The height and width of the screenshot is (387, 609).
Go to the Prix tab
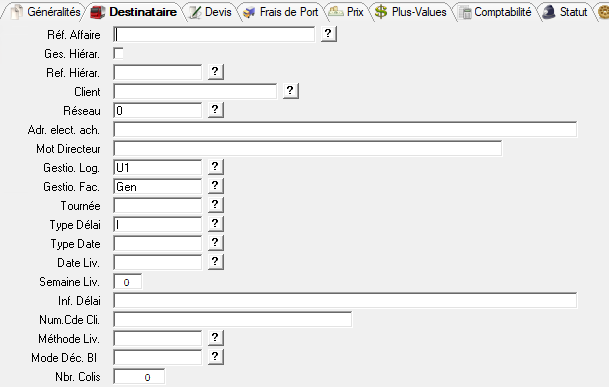click(x=346, y=12)
